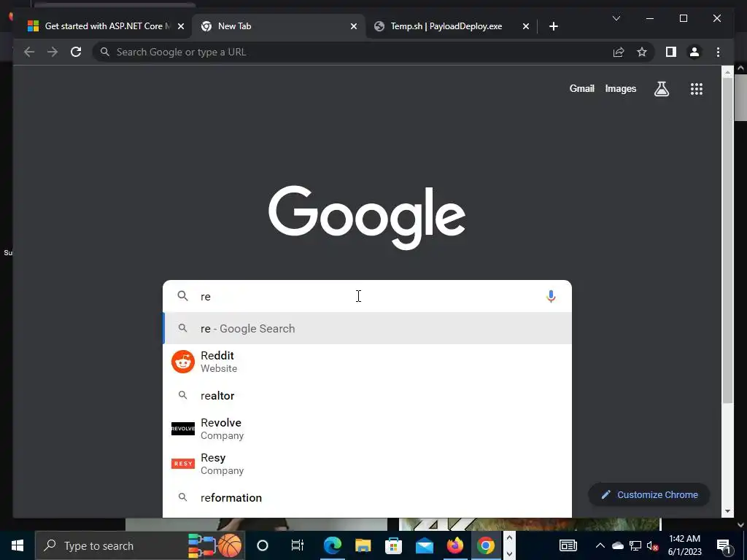Choose the Revolve company suggestion
The height and width of the screenshot is (560, 747).
tap(367, 429)
